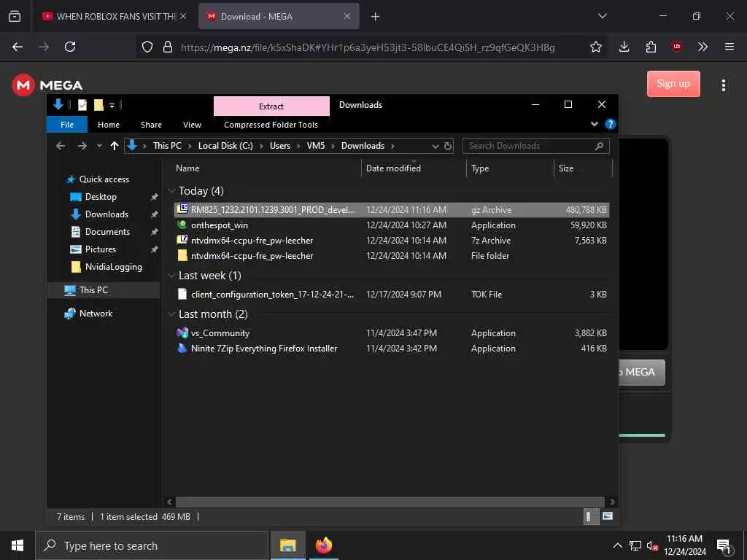
Task: Open the address bar history dropdown
Action: point(435,146)
